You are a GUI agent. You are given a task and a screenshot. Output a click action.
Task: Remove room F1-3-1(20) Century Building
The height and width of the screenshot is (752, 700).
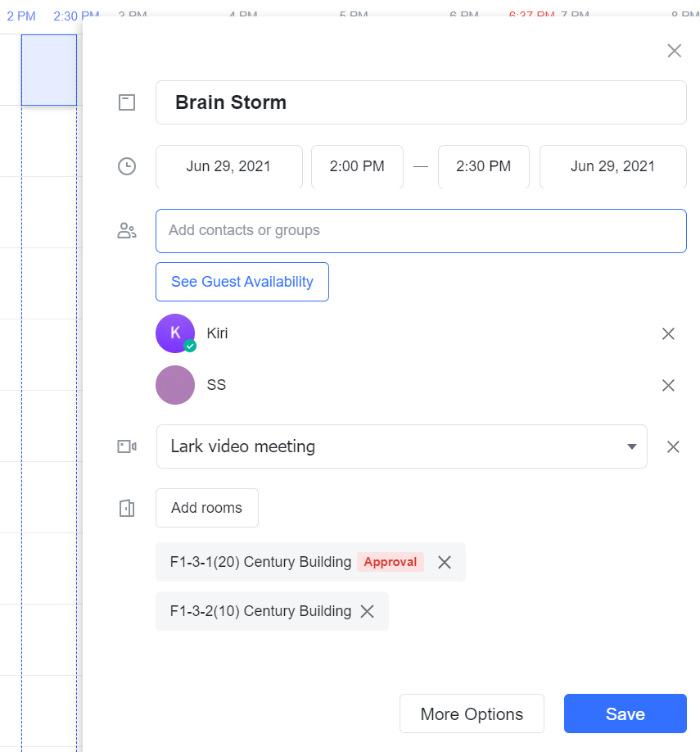click(x=445, y=562)
